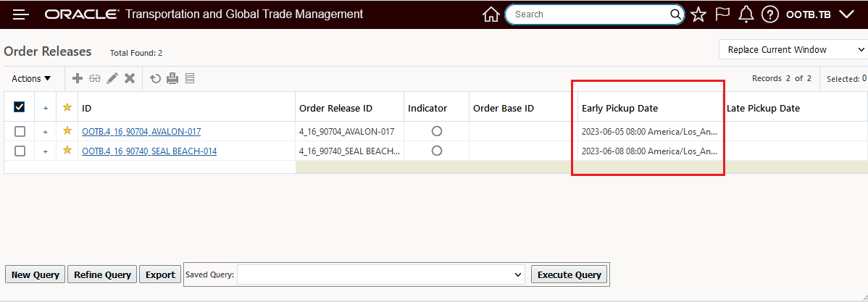Click the search magnifier icon

pyautogui.click(x=676, y=14)
